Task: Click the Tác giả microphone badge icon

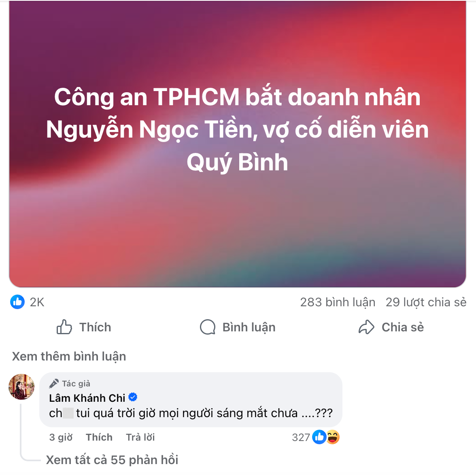Action: [54, 384]
